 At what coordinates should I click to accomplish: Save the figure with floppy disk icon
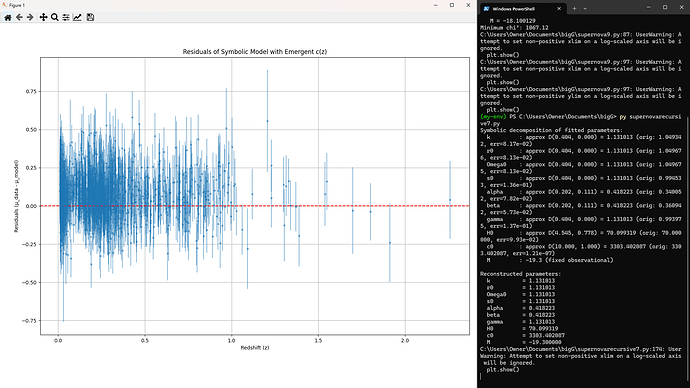click(x=90, y=17)
